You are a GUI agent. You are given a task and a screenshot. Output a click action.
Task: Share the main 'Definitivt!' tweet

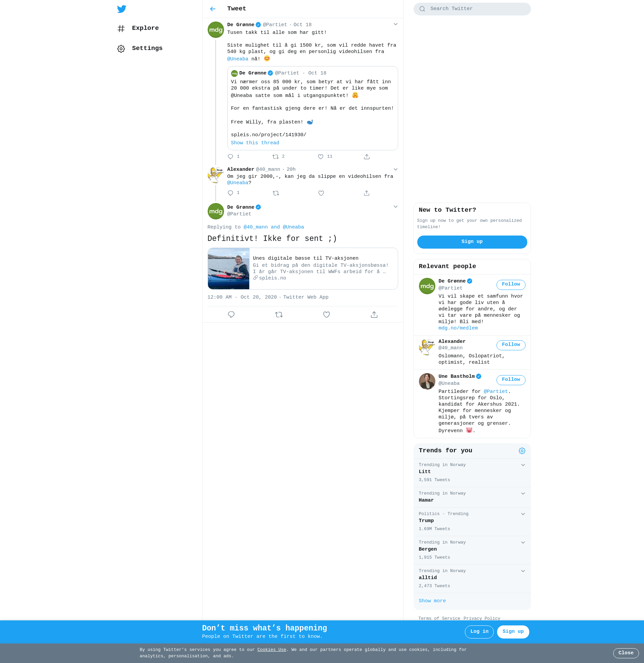374,315
